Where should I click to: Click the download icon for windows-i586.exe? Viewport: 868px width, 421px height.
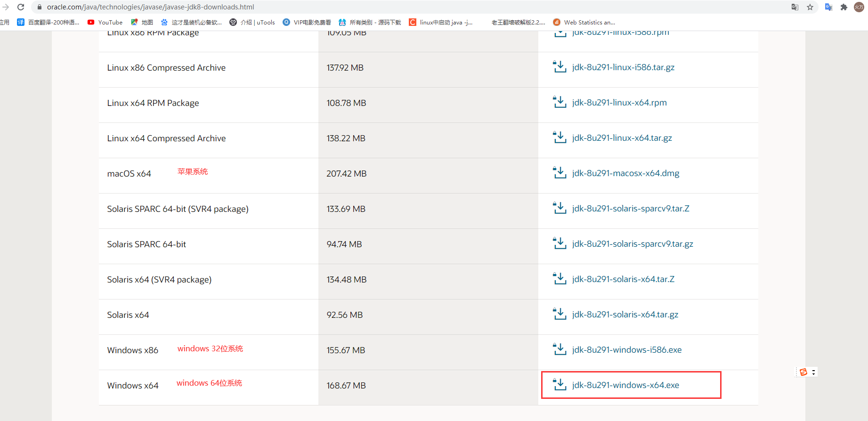tap(560, 349)
